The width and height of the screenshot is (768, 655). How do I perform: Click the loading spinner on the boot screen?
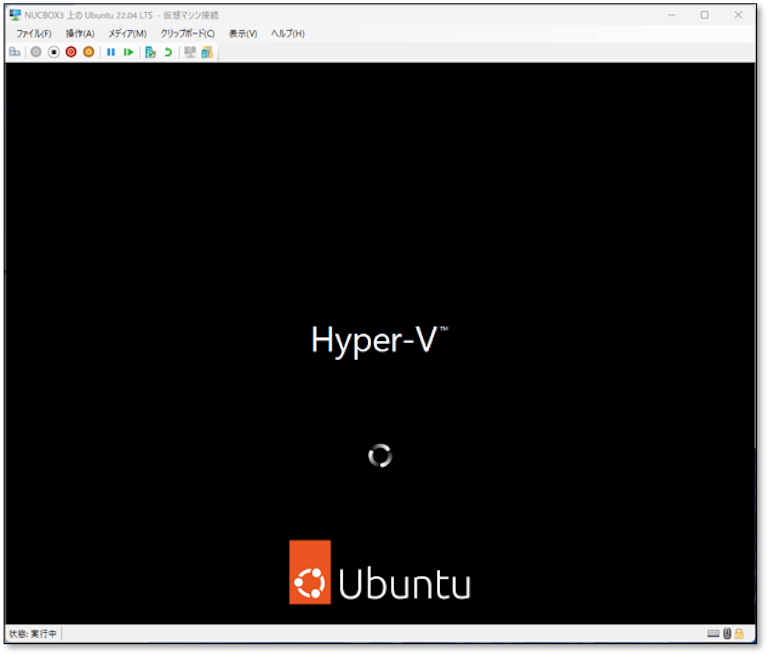[380, 456]
